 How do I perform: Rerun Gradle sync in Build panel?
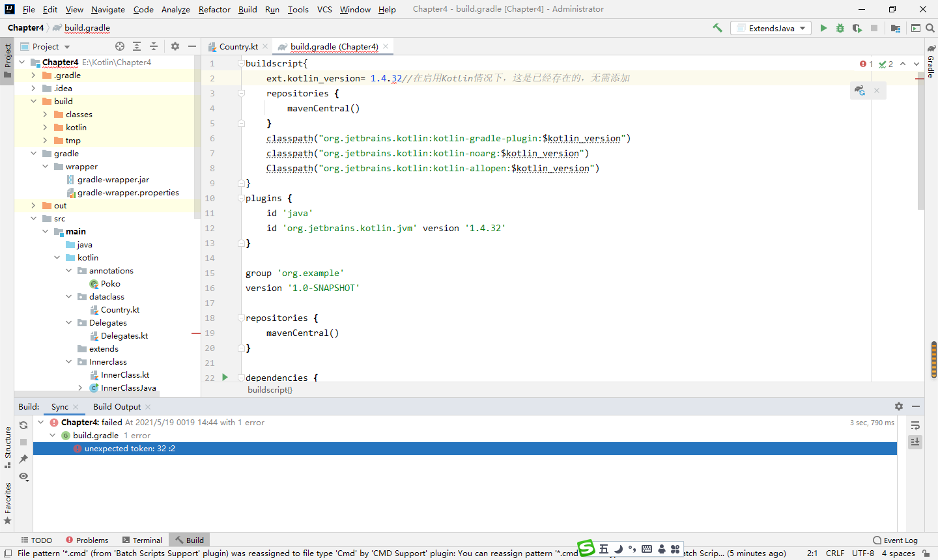23,425
